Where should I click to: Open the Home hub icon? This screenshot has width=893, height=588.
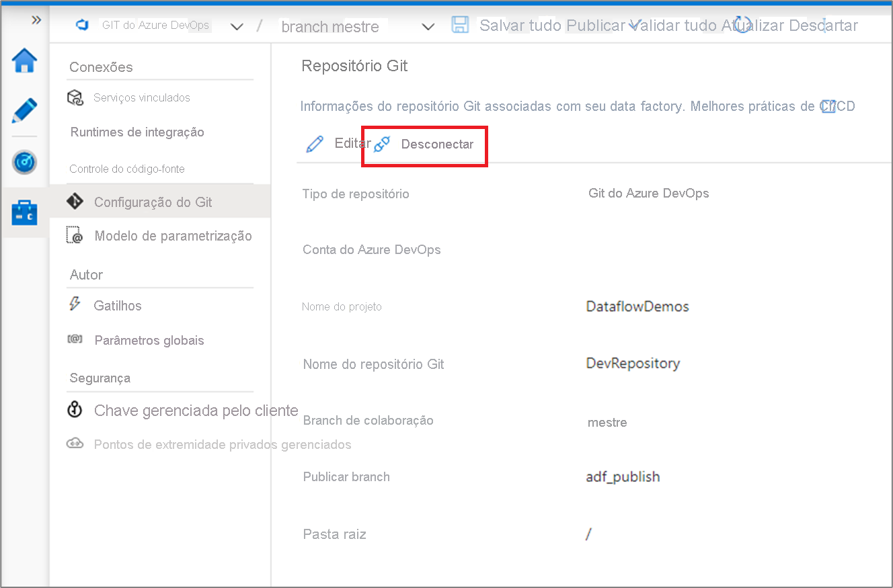pyautogui.click(x=25, y=60)
